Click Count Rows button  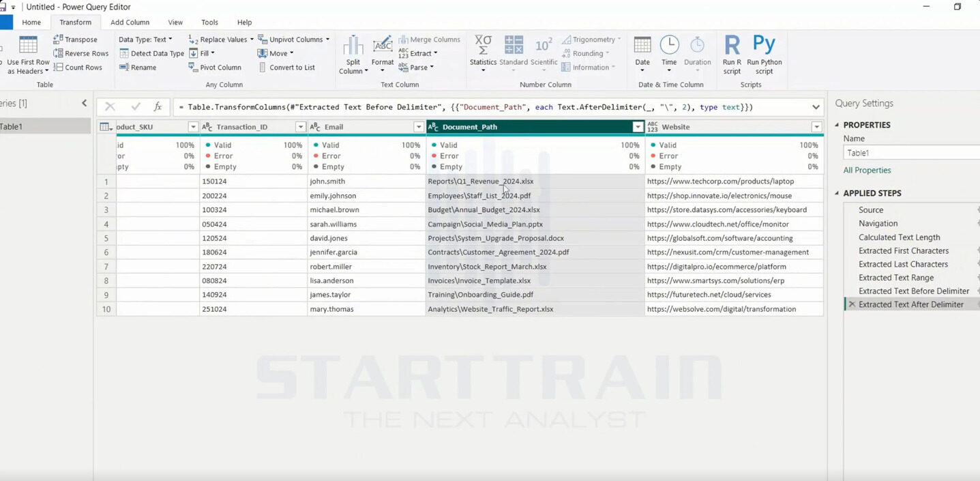click(x=78, y=68)
